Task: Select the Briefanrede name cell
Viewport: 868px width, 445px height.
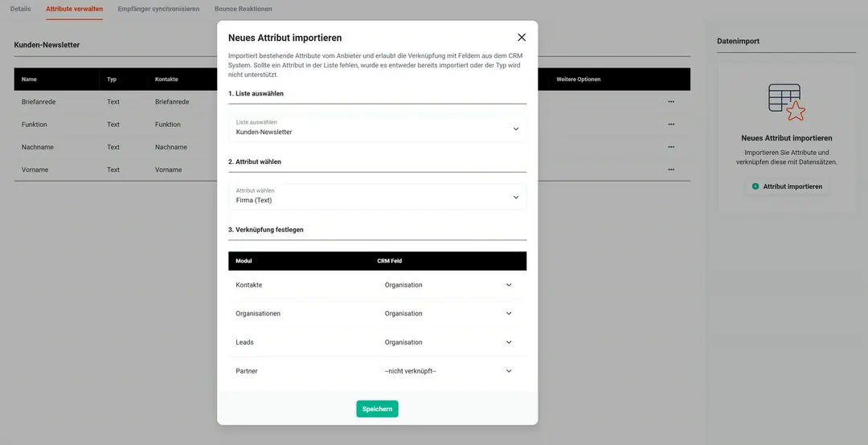Action: pos(39,102)
